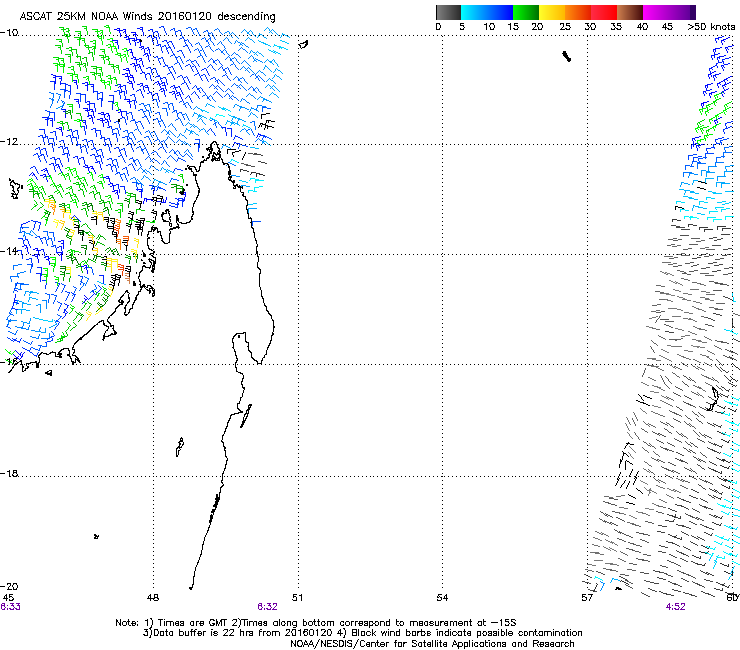
Task: Click the red 30-35 knots color bar segment
Action: pos(604,12)
